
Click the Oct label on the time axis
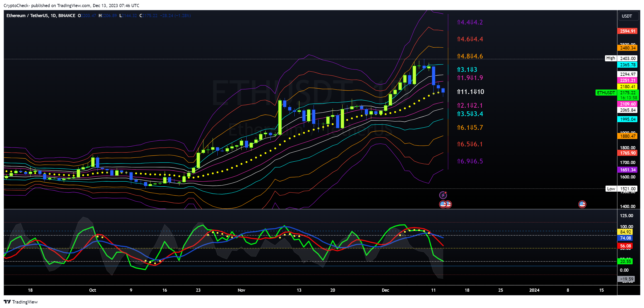coord(92,290)
